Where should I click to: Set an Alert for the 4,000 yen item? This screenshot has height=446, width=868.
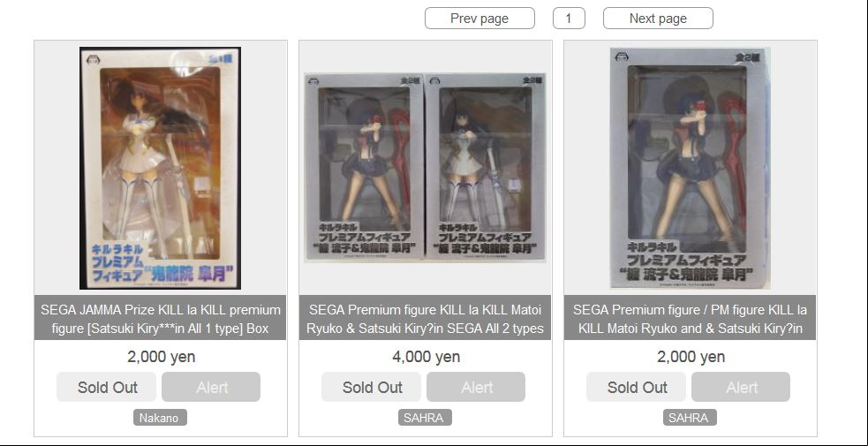click(476, 387)
